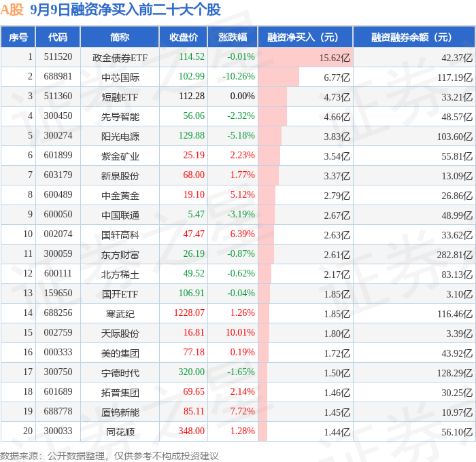Image resolution: width=476 pixels, height=462 pixels.
Task: Click closing price 112.28
Action: pos(192,96)
